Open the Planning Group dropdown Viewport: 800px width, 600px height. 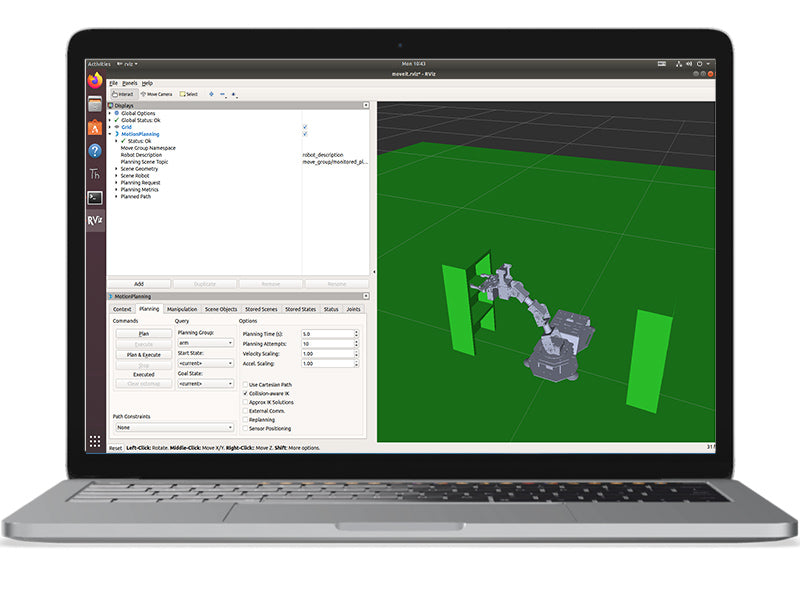tap(204, 342)
